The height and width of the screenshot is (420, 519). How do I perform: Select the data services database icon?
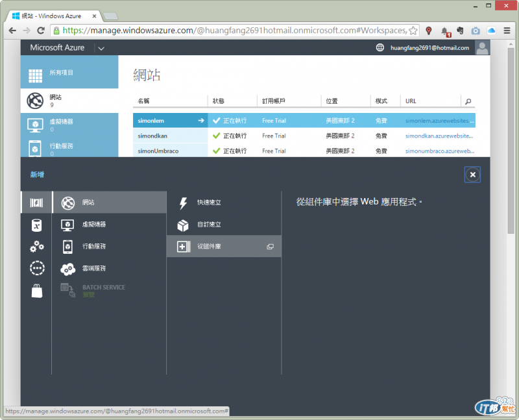point(37,225)
